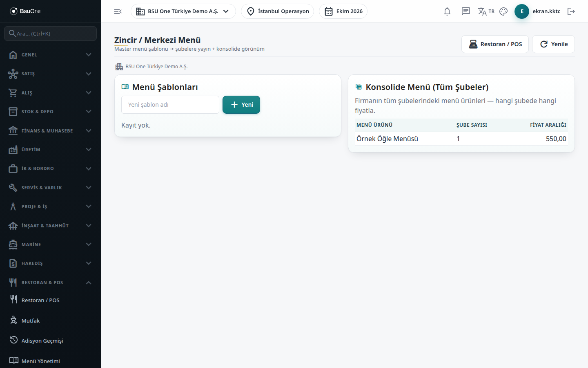Viewport: 588px width, 368px height.
Task: Click the Yeni button to add template
Action: (241, 105)
